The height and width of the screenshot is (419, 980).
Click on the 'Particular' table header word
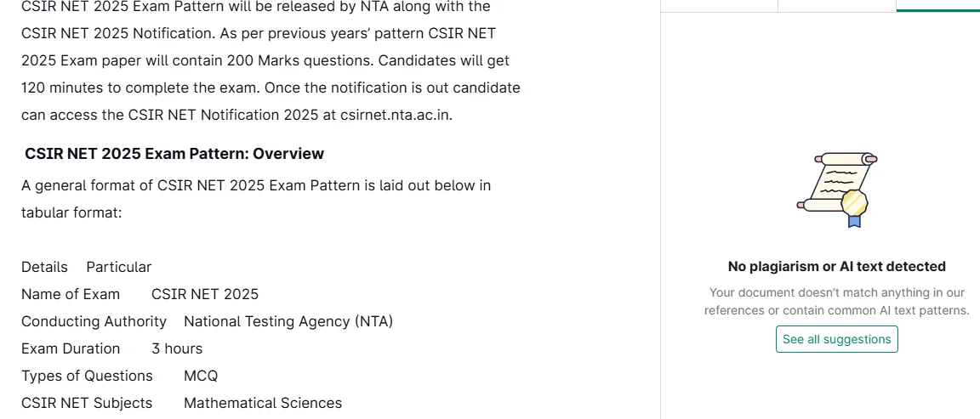119,267
